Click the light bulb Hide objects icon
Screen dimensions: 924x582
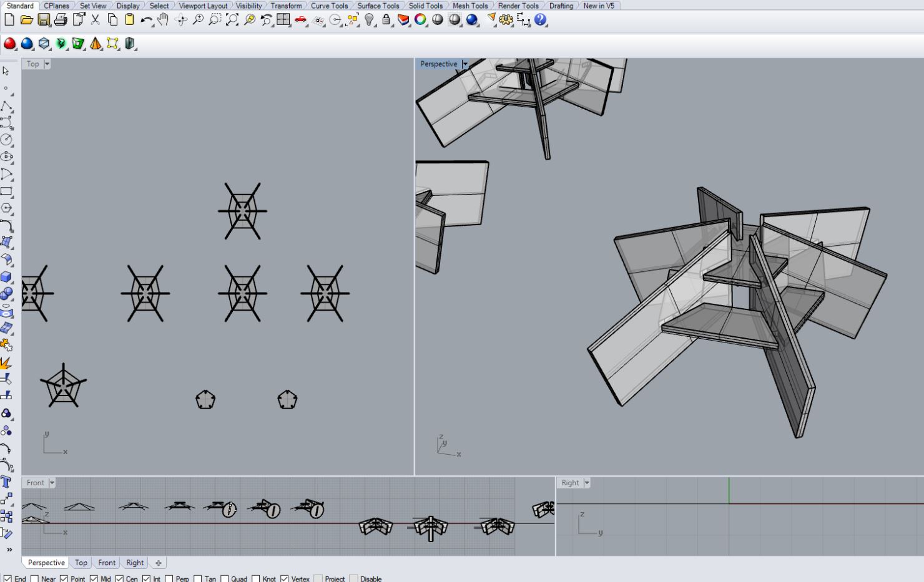[370, 20]
